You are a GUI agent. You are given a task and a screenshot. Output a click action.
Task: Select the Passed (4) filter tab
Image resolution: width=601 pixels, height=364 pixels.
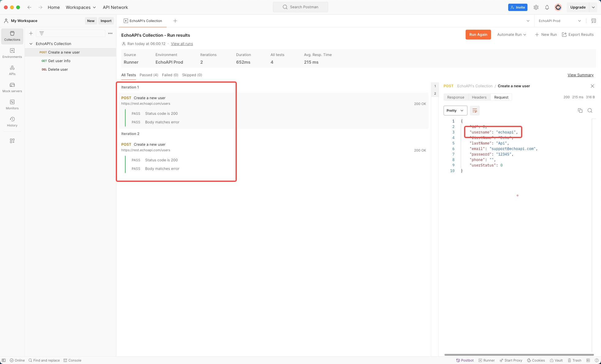pyautogui.click(x=149, y=75)
